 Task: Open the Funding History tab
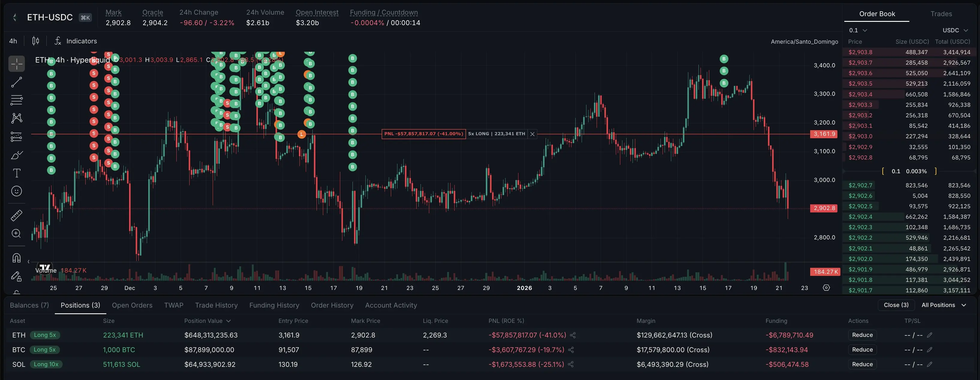tap(274, 305)
